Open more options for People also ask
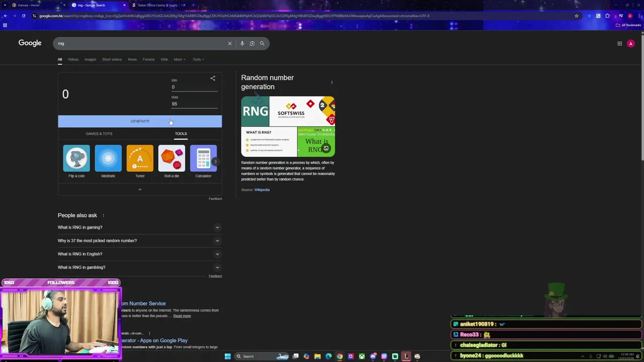The height and width of the screenshot is (362, 644). pyautogui.click(x=103, y=215)
